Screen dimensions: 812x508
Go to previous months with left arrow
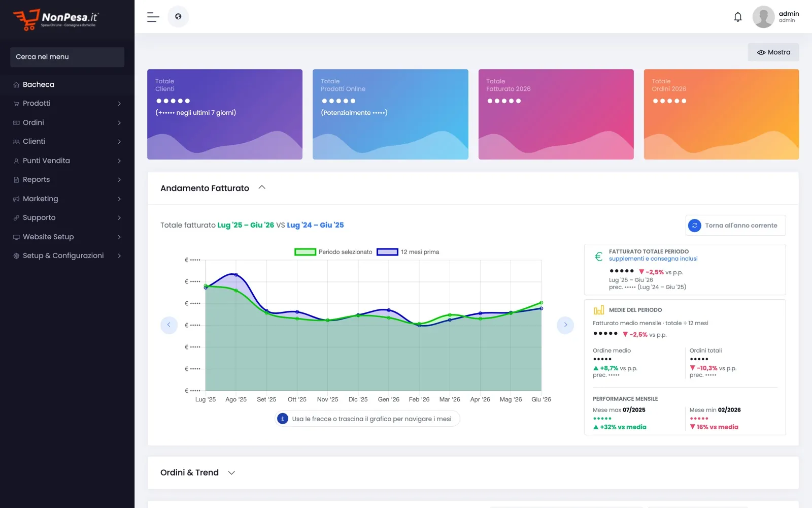point(169,325)
